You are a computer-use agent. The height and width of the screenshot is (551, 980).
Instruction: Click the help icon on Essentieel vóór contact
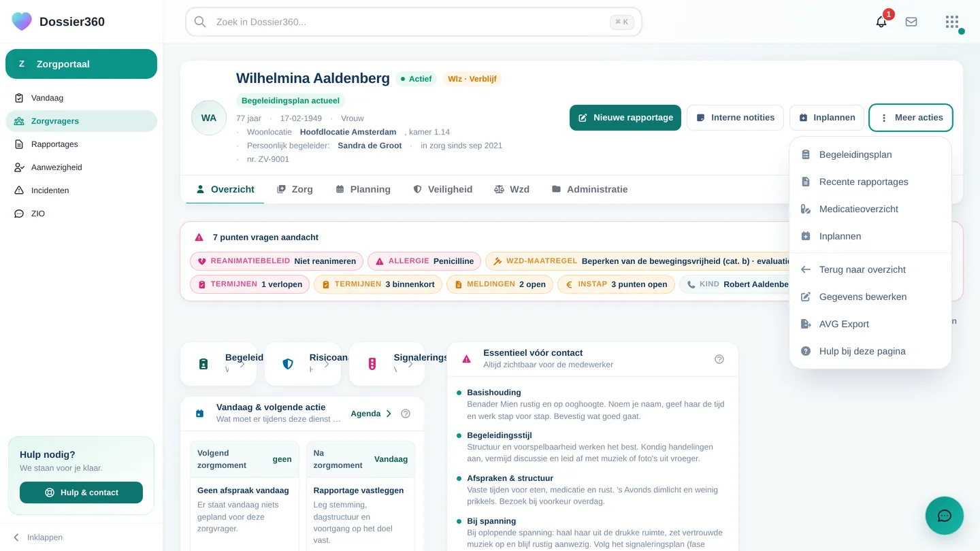(x=719, y=359)
